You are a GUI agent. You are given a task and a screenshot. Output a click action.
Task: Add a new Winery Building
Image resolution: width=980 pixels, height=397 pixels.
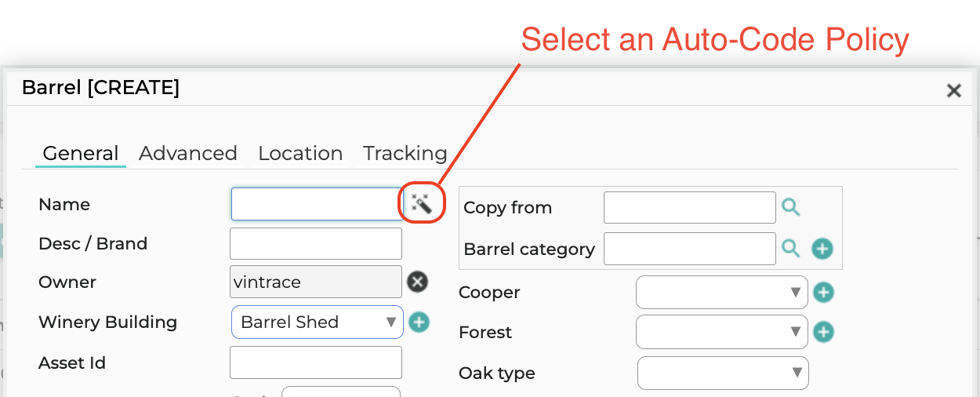[x=419, y=322]
